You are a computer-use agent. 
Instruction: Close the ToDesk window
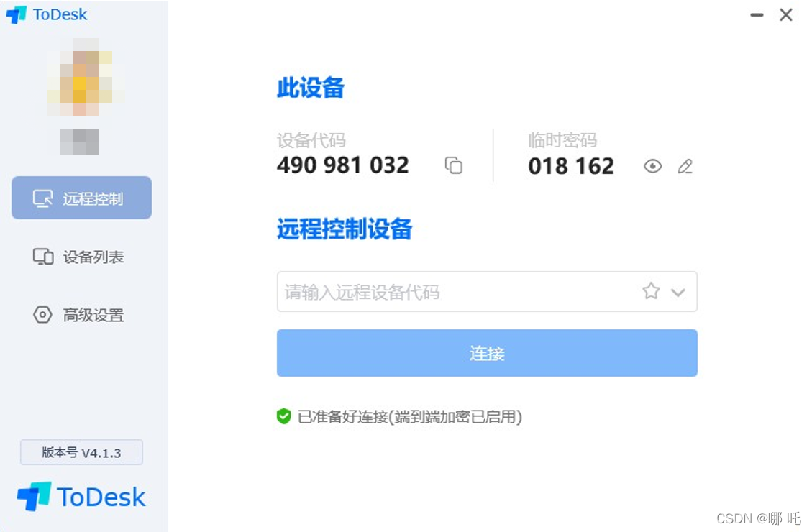click(x=786, y=15)
